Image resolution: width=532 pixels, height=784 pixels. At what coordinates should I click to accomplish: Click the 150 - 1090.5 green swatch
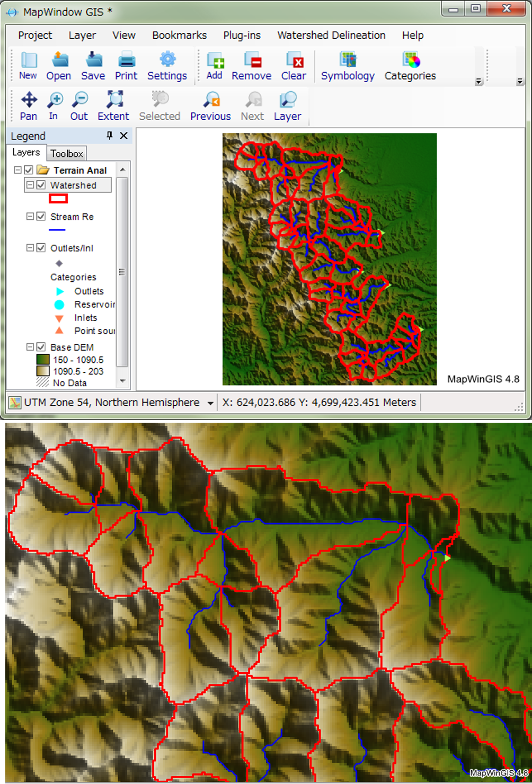[x=43, y=360]
